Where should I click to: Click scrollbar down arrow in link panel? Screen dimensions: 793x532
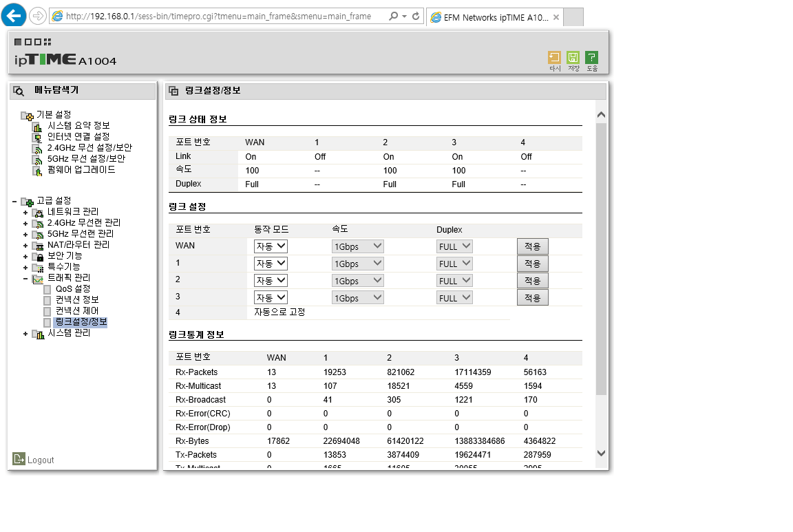[601, 453]
